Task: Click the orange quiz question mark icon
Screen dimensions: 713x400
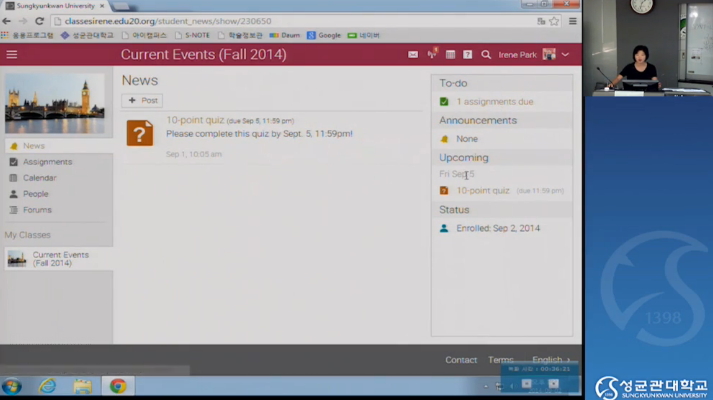Action: (140, 132)
